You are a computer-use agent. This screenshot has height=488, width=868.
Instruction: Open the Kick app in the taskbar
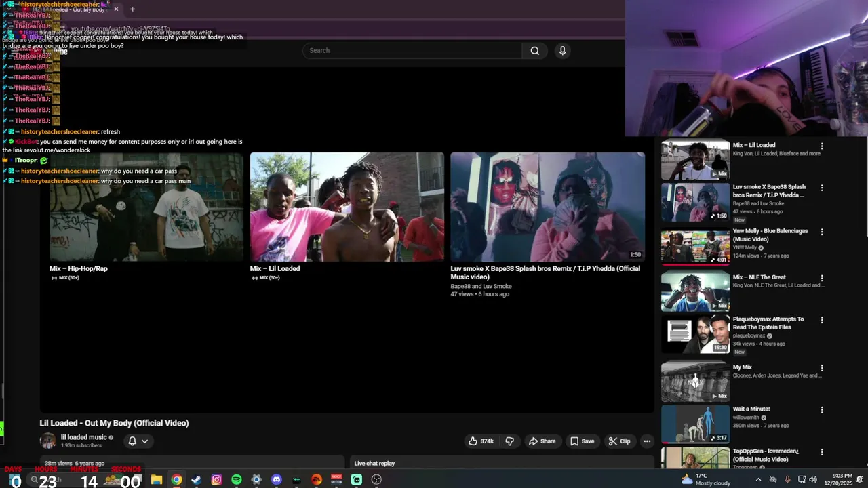pyautogui.click(x=357, y=480)
